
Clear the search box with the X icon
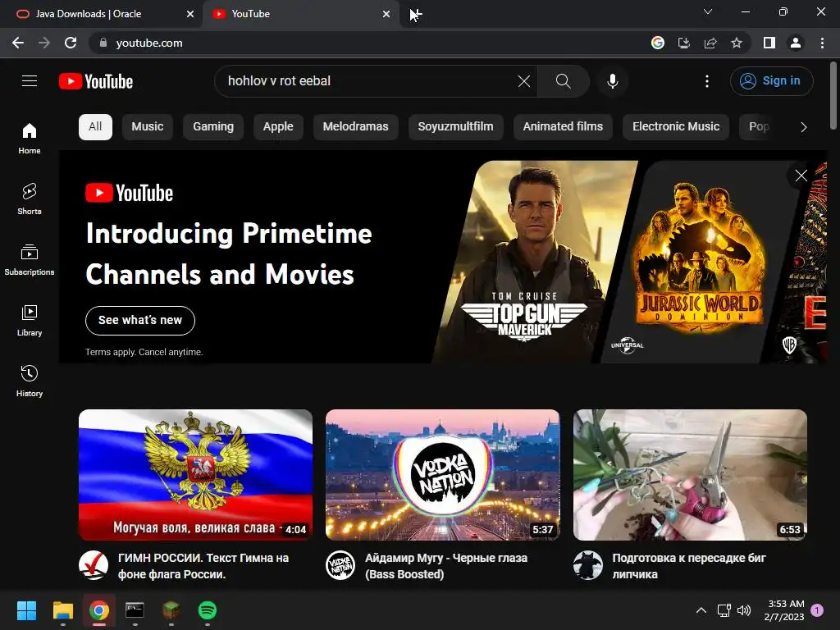(524, 81)
